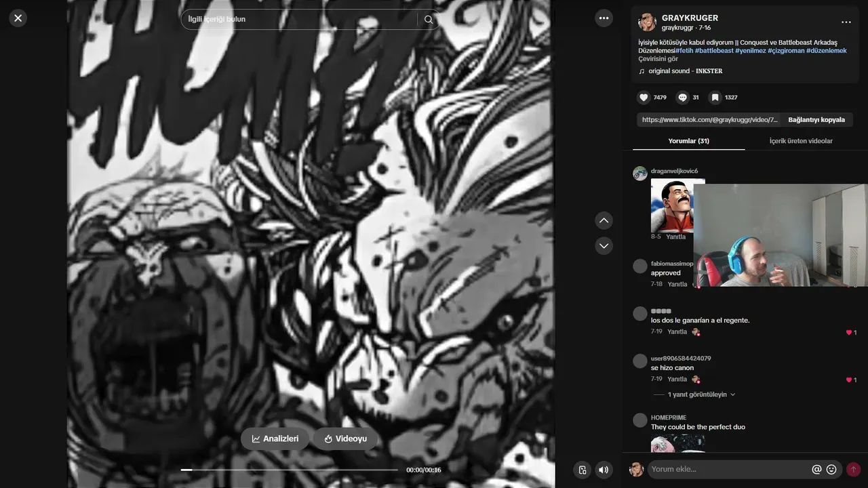
Task: Switch to the 'Yorumlar (31)' tab
Action: [688, 141]
